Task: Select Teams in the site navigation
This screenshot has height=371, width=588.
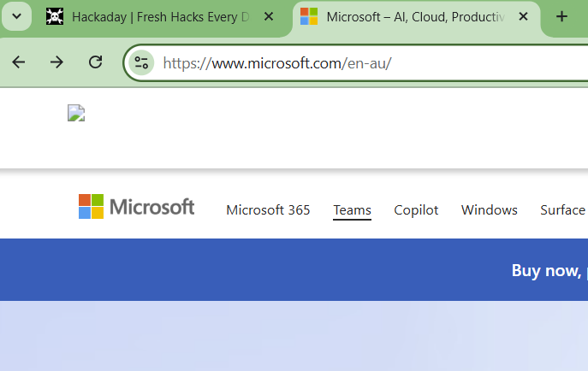Action: tap(352, 210)
